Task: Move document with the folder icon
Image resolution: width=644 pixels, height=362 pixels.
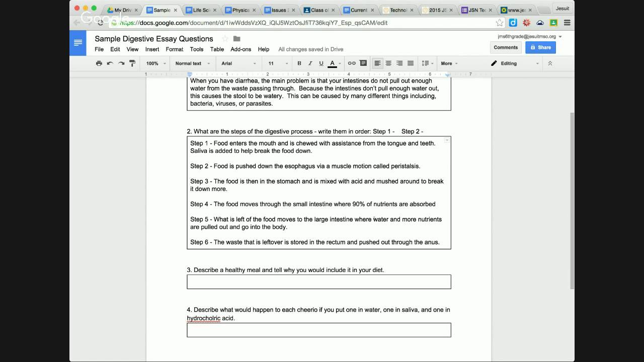Action: coord(237,39)
